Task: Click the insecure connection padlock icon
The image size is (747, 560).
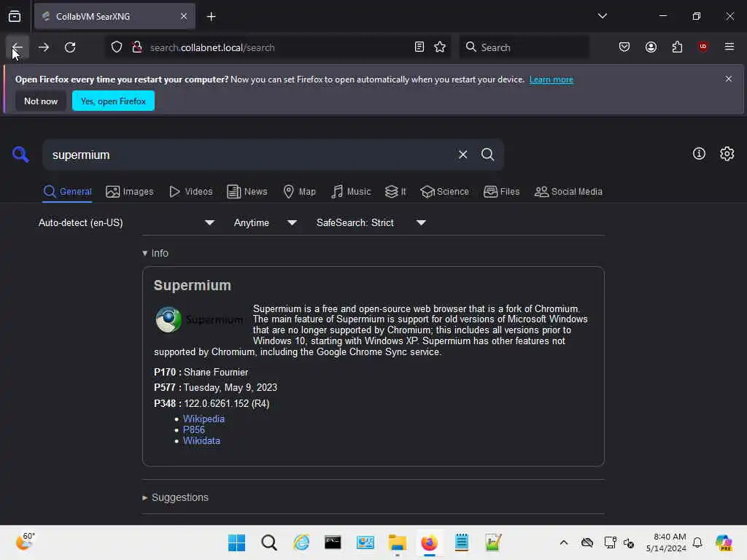Action: pyautogui.click(x=137, y=47)
